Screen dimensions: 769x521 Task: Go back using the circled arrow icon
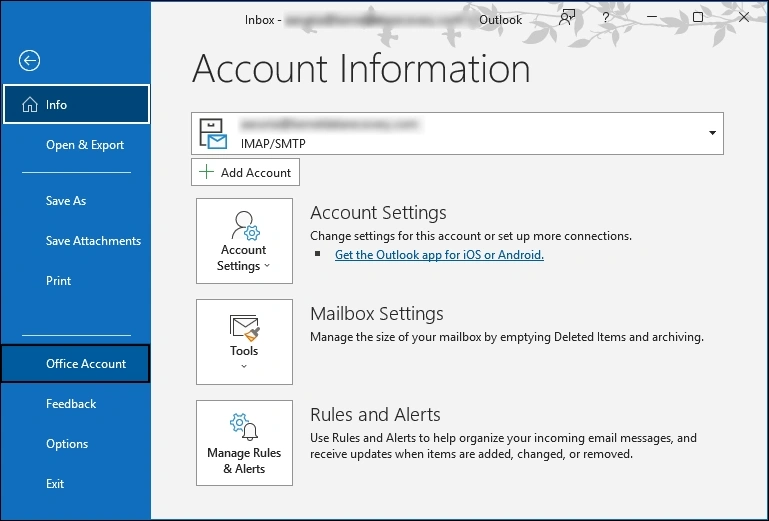29,61
